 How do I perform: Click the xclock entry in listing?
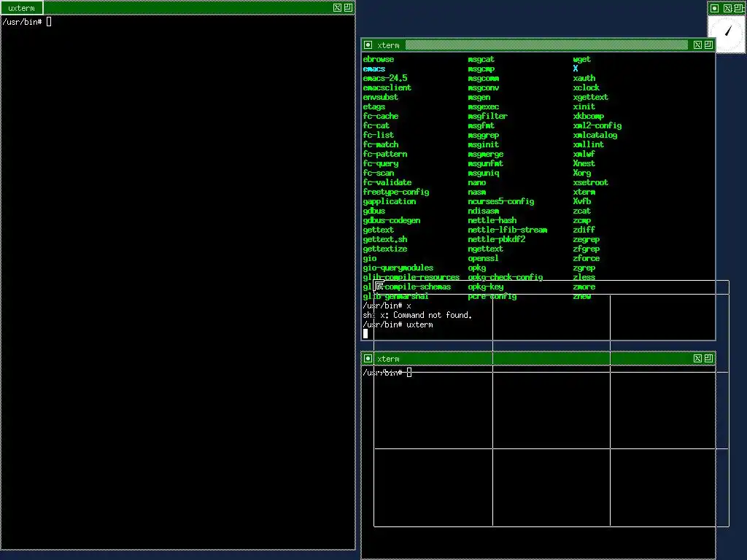(587, 87)
